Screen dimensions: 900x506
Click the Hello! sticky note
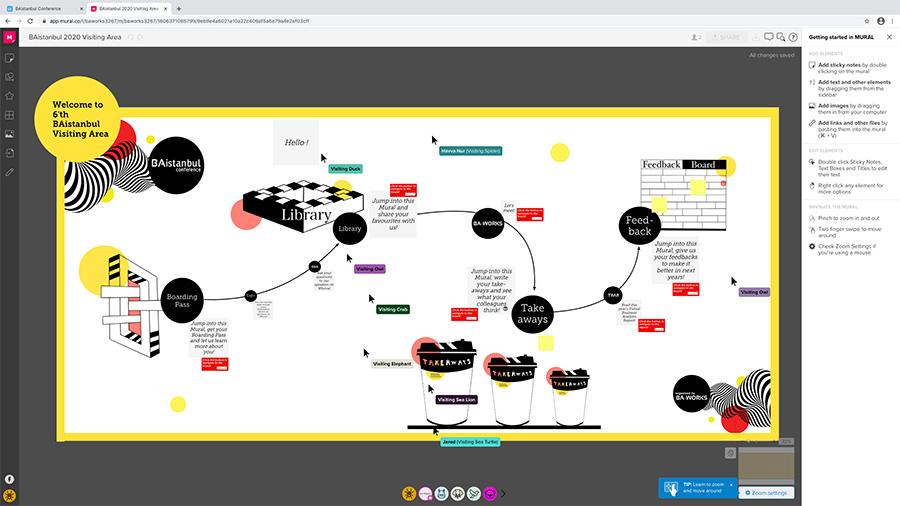coord(296,142)
